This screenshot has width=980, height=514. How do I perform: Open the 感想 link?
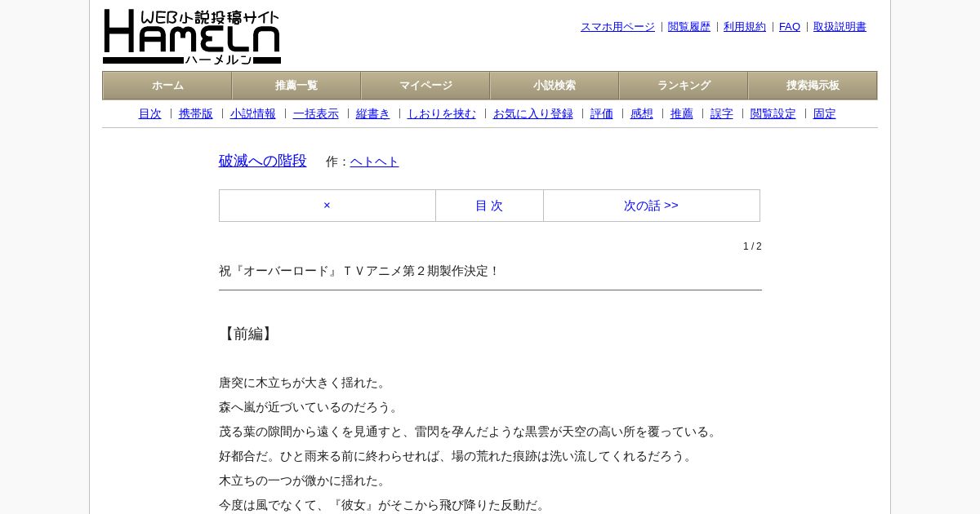point(642,114)
